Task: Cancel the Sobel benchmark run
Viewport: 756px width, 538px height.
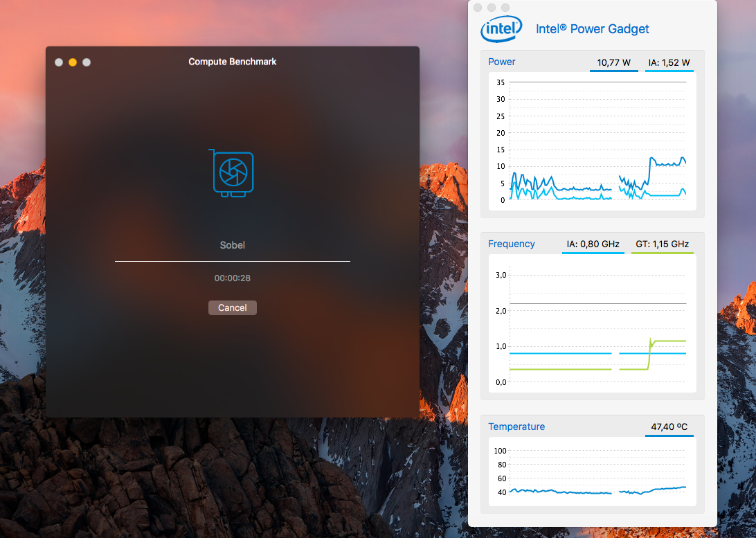Action: point(233,307)
